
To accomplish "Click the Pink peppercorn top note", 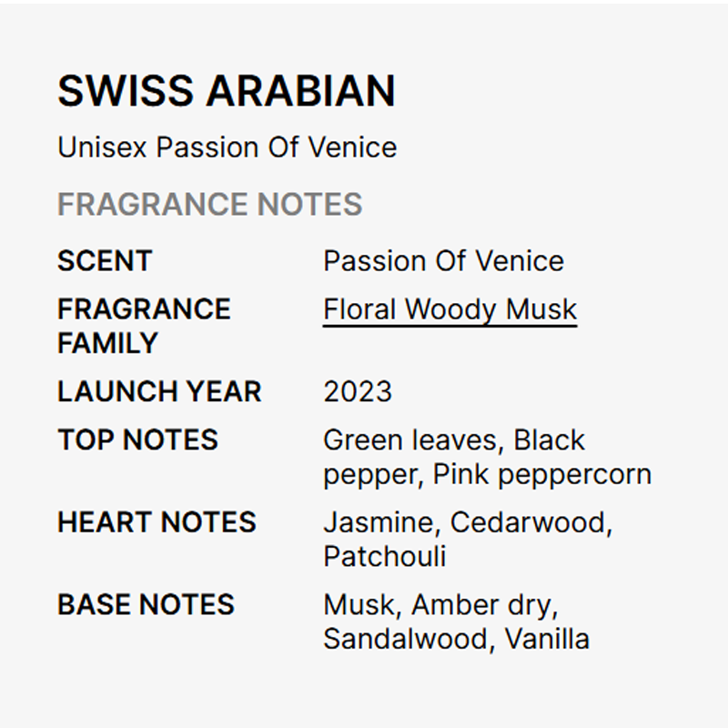I will pos(542,474).
